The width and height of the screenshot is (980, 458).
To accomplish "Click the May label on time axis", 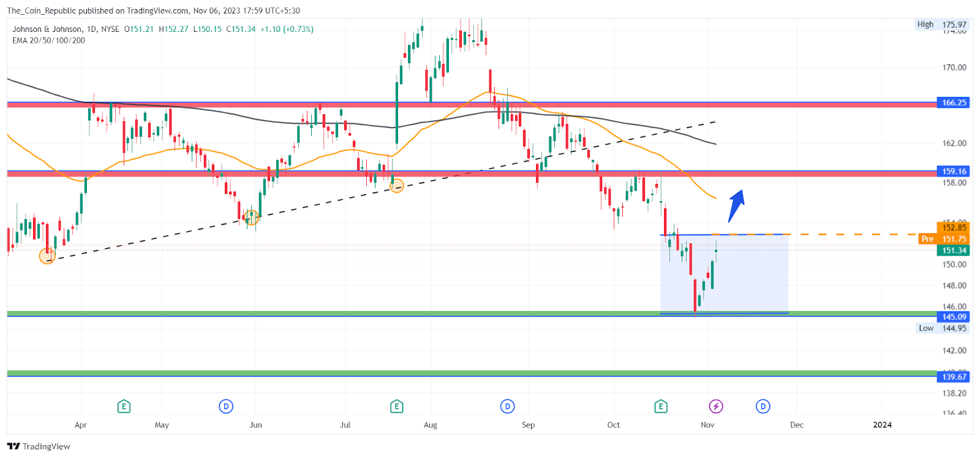I will coord(162,425).
